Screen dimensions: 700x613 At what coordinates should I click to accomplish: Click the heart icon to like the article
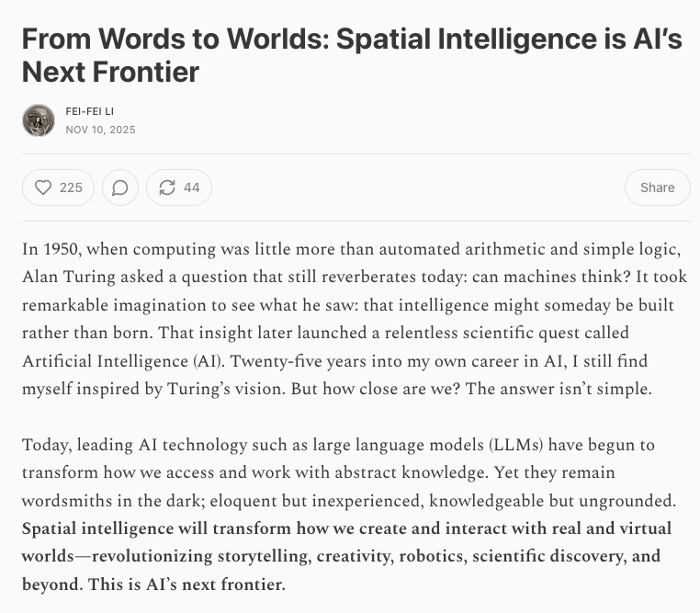point(43,187)
